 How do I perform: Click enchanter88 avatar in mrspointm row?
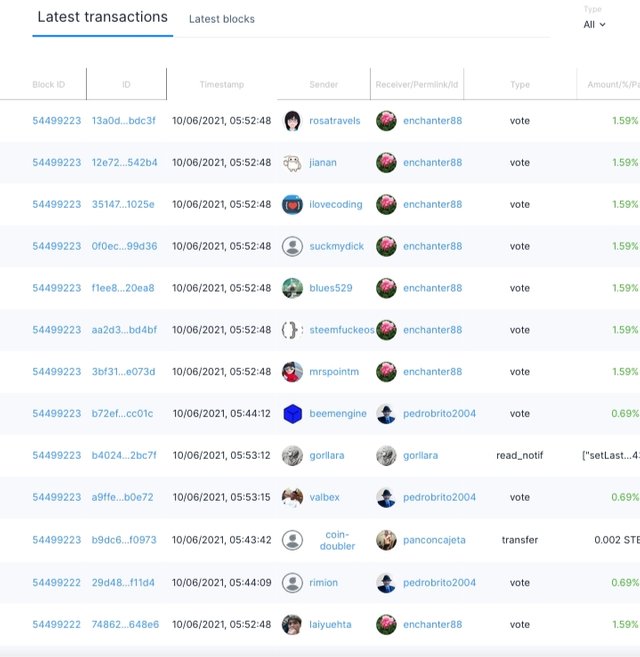[x=386, y=372]
